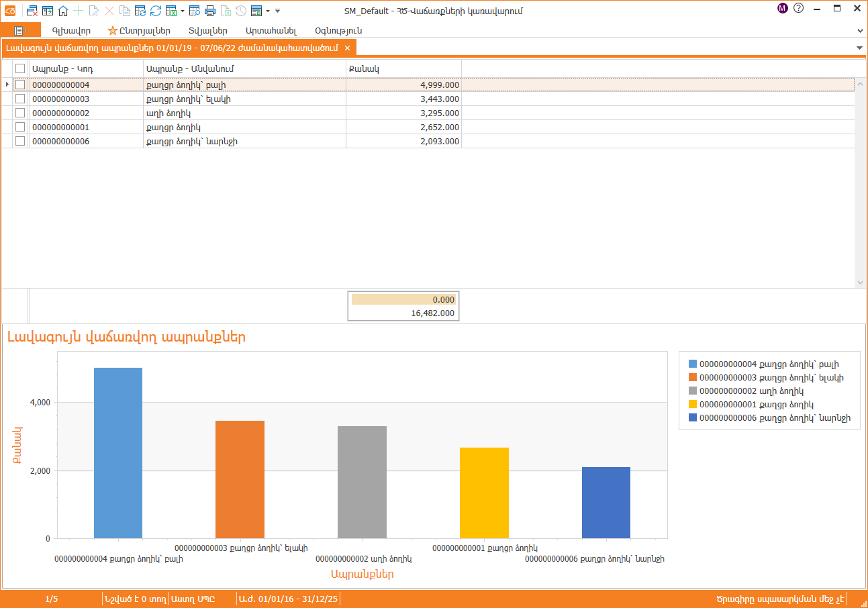Click the highlighted 0.000 summary field
This screenshot has height=608, width=868.
[x=403, y=300]
